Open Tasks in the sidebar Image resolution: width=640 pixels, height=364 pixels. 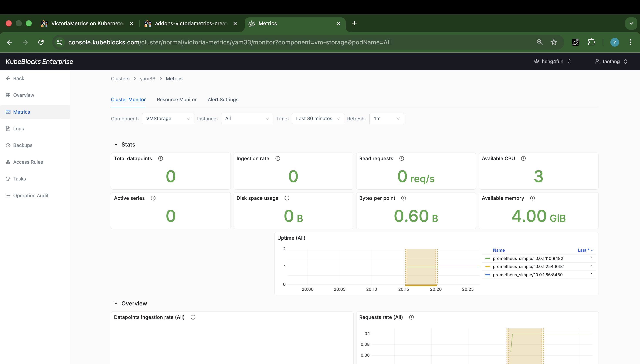35,179
